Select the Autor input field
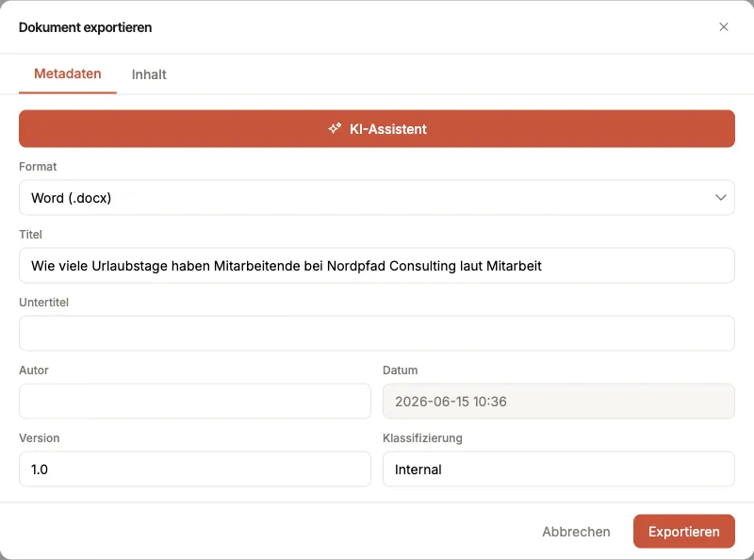This screenshot has height=560, width=754. coord(195,402)
